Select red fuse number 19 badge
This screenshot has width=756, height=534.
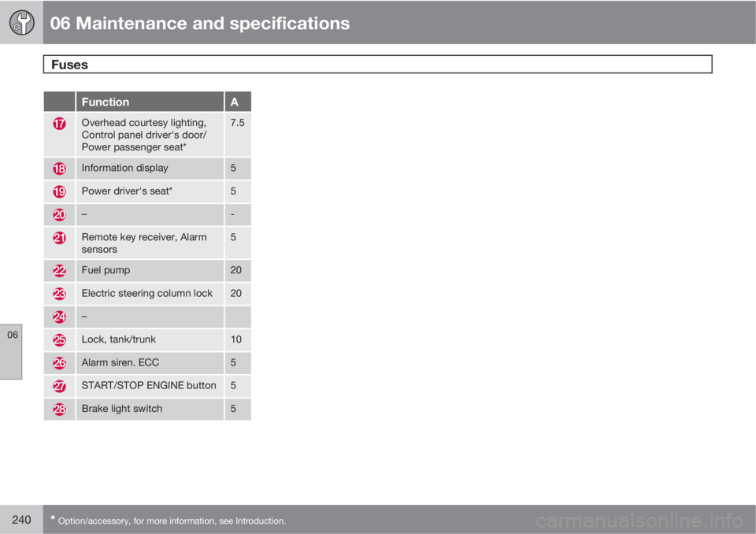pos(59,191)
